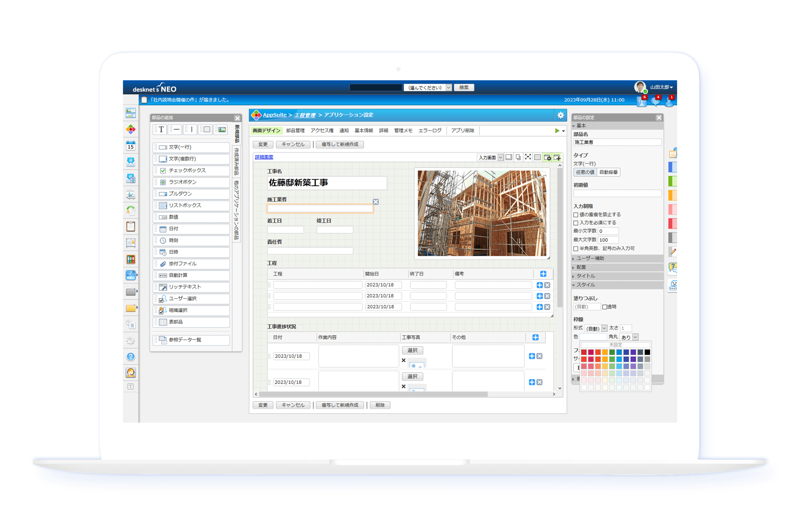Open the 詳細画面 link
The height and width of the screenshot is (532, 798).
pyautogui.click(x=264, y=157)
